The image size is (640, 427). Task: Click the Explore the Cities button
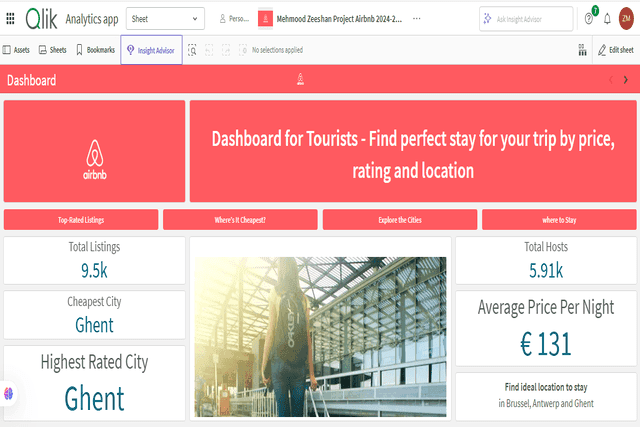click(x=400, y=220)
